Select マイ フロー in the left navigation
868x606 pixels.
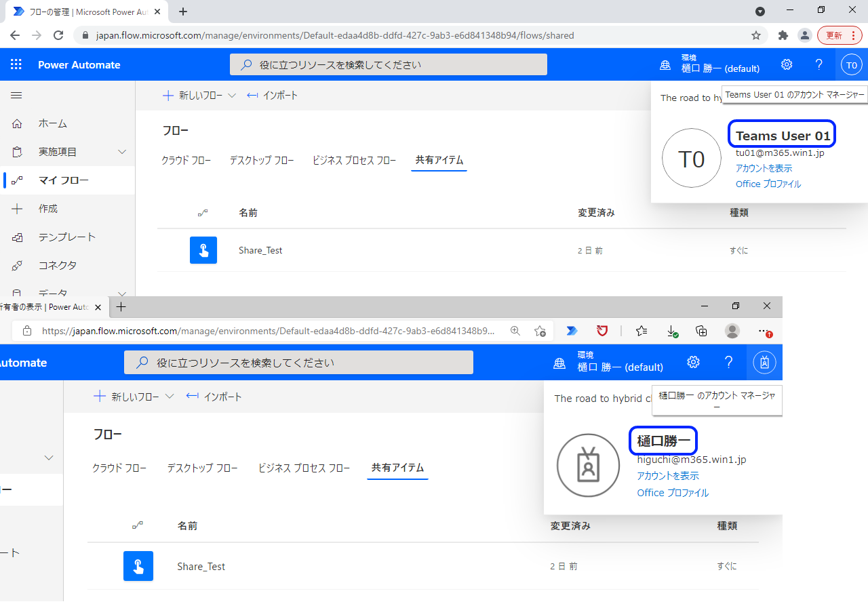coord(68,180)
